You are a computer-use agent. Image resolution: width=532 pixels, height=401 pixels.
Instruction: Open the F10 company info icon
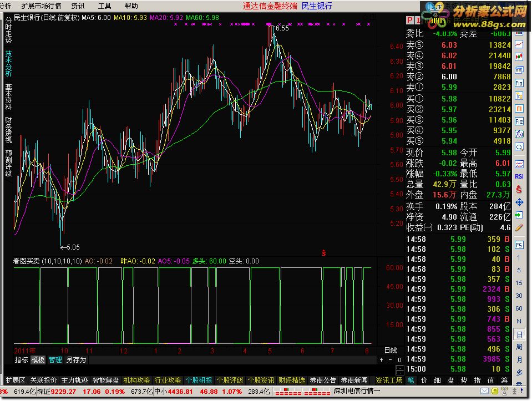pos(519,83)
